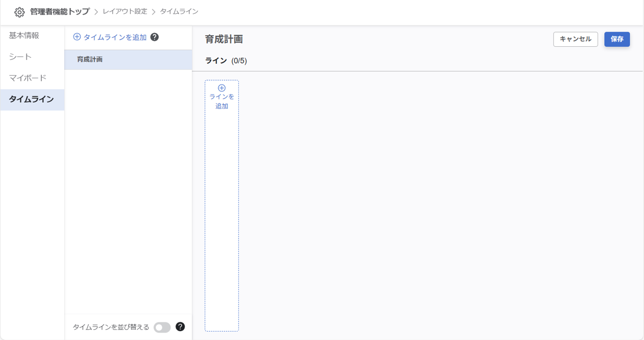Click the settings gear icon in the header
The height and width of the screenshot is (340, 644).
tap(19, 12)
